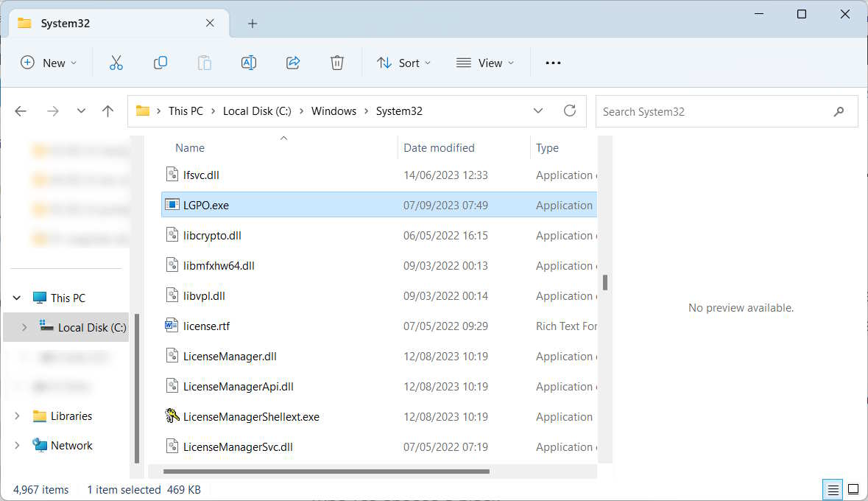Click This PC in the breadcrumb bar
This screenshot has width=868, height=501.
(186, 111)
